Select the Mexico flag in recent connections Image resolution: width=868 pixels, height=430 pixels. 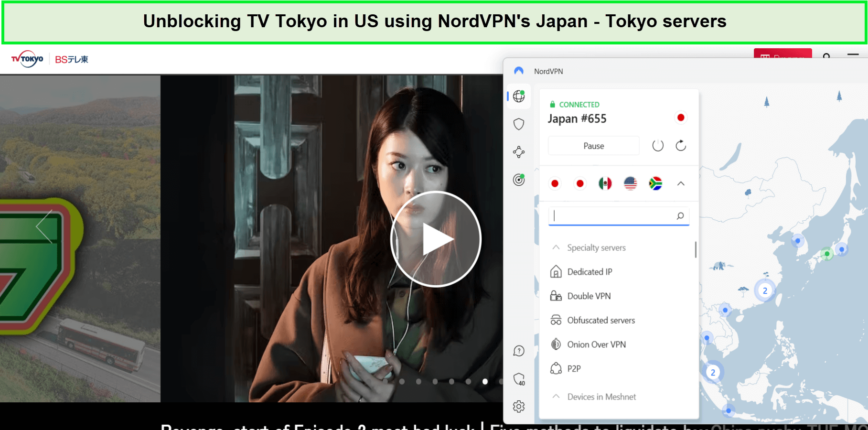tap(605, 183)
